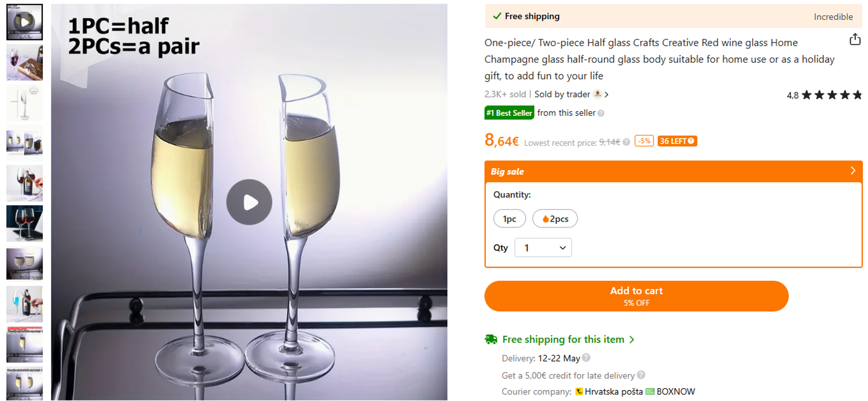Click the help icon next to 36 LEFT
868x401 pixels.
pos(691,141)
